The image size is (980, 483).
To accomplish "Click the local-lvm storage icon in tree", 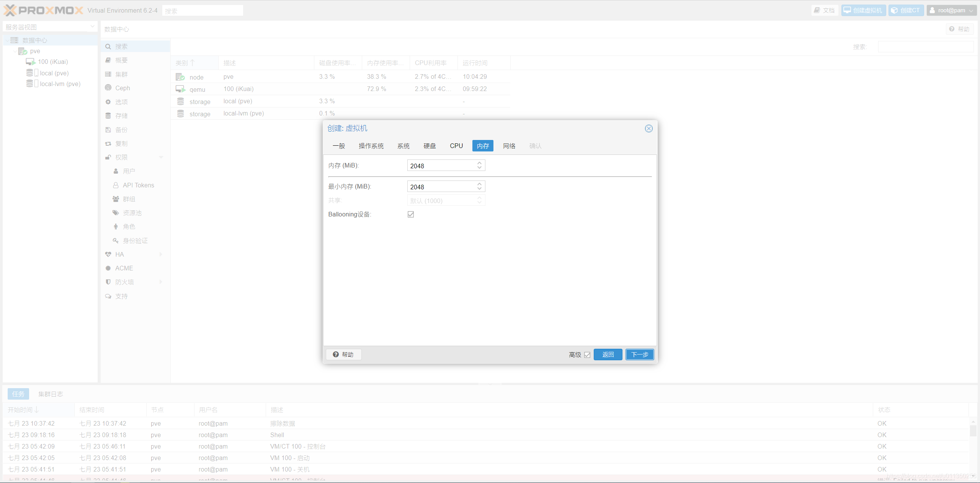I will [x=29, y=84].
